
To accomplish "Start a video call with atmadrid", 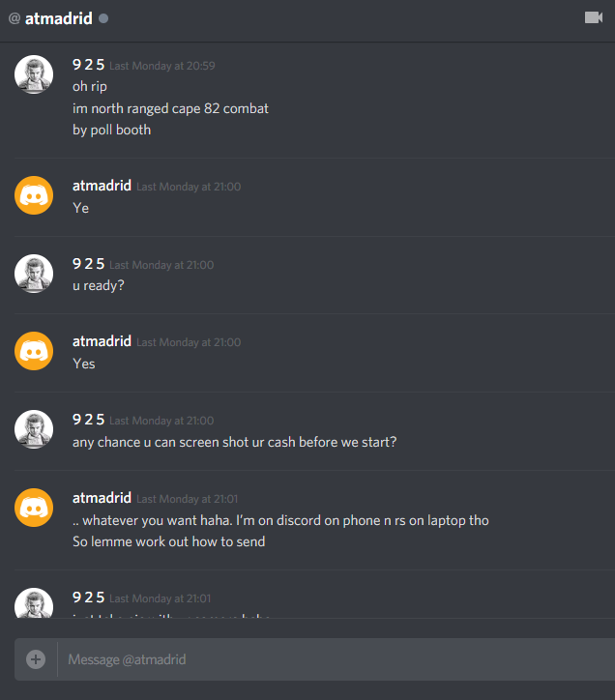I will pos(594,17).
